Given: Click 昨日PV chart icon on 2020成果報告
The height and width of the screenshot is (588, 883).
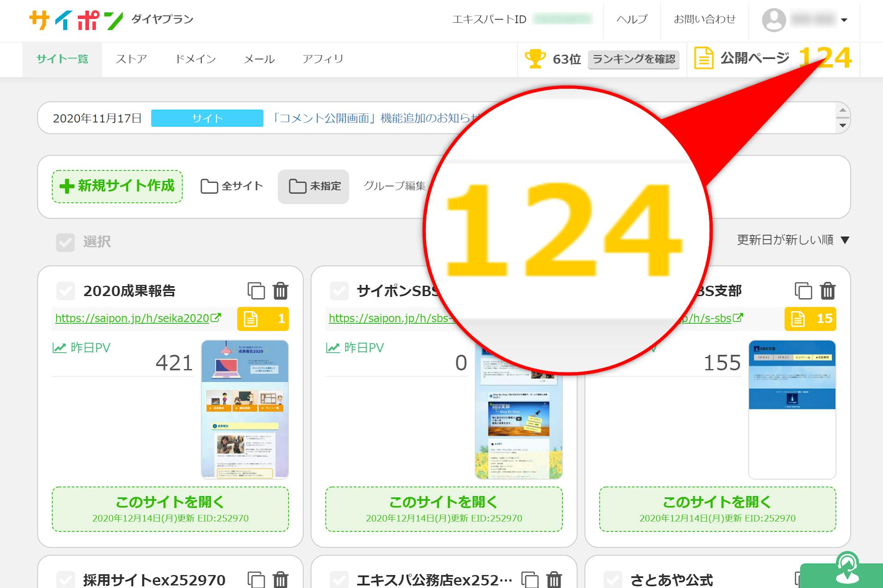Looking at the screenshot, I should (x=59, y=348).
